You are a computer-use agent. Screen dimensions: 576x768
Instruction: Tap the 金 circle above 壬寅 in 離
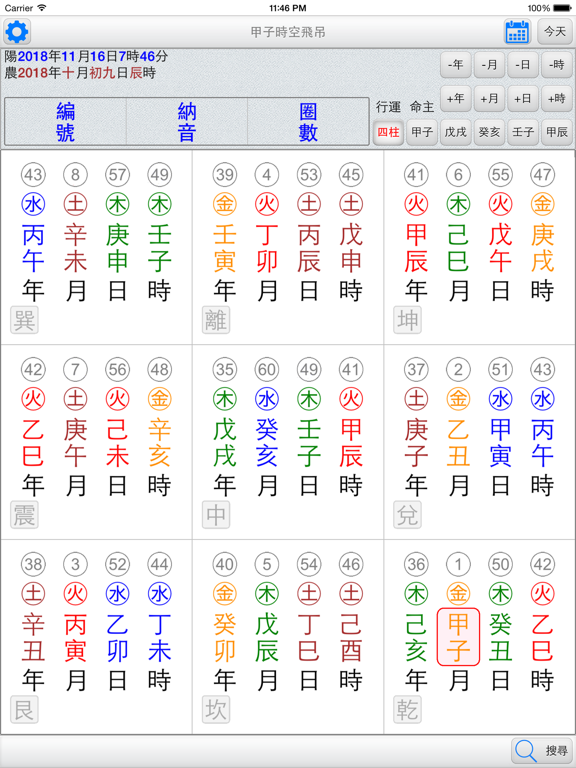(225, 204)
